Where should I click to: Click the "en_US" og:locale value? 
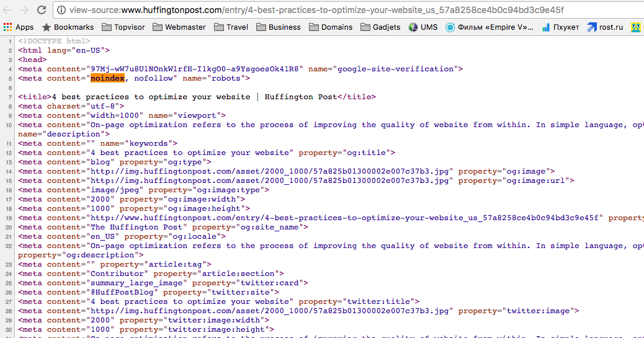coord(102,236)
